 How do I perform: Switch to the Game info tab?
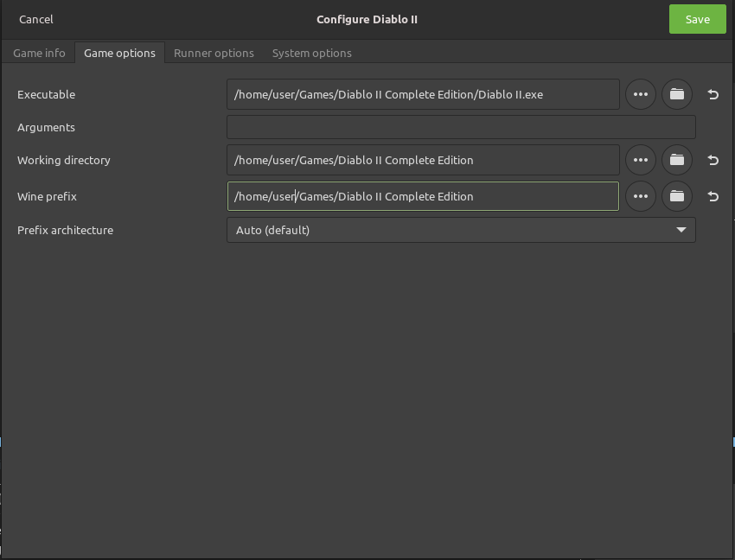click(39, 53)
